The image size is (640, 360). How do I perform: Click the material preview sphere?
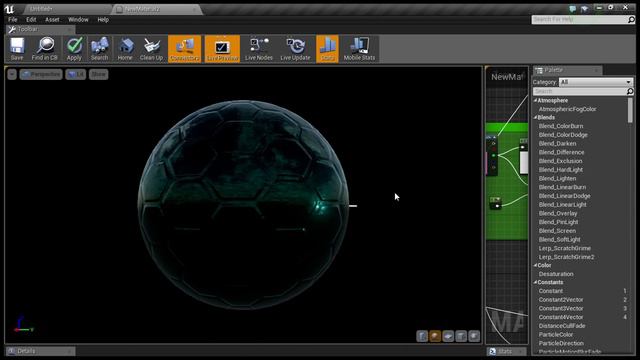[x=244, y=205]
